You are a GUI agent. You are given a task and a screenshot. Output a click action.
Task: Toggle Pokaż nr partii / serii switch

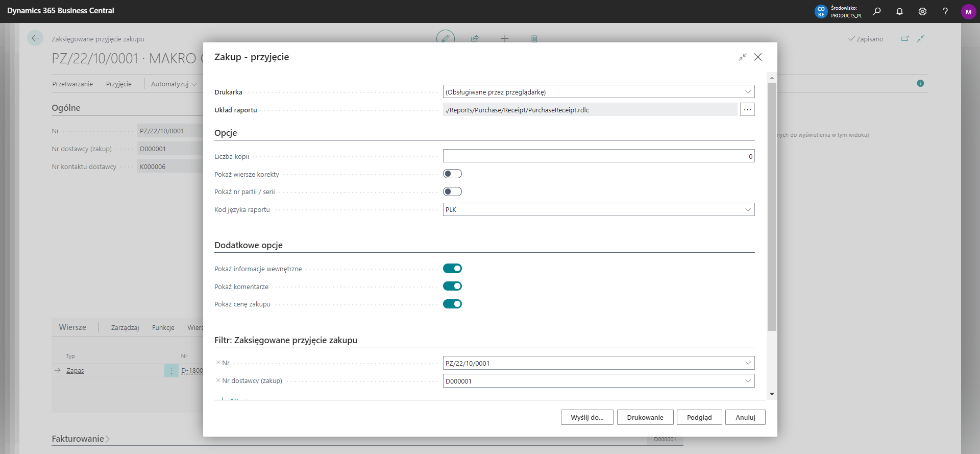(x=452, y=192)
